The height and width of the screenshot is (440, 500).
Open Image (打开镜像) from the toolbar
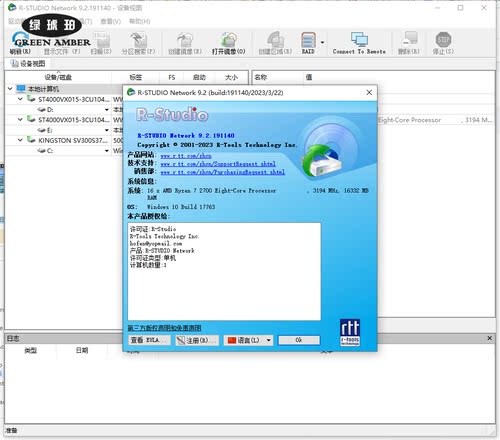click(x=229, y=43)
